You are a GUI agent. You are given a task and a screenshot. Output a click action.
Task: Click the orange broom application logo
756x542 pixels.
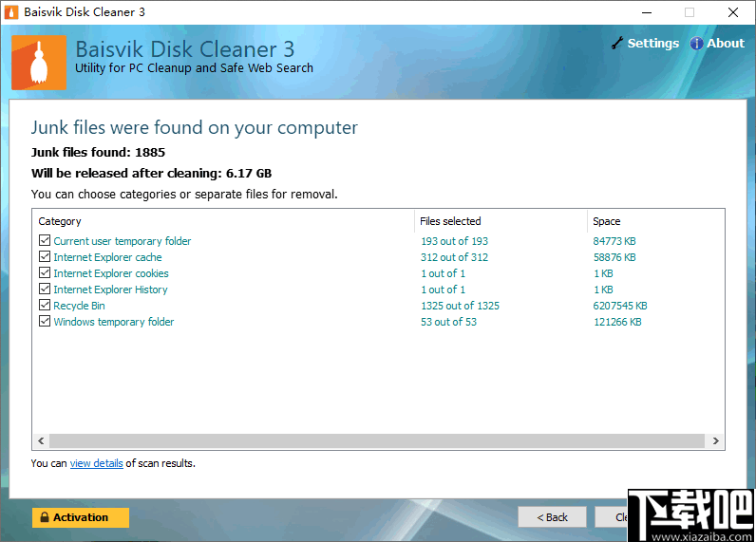[39, 63]
